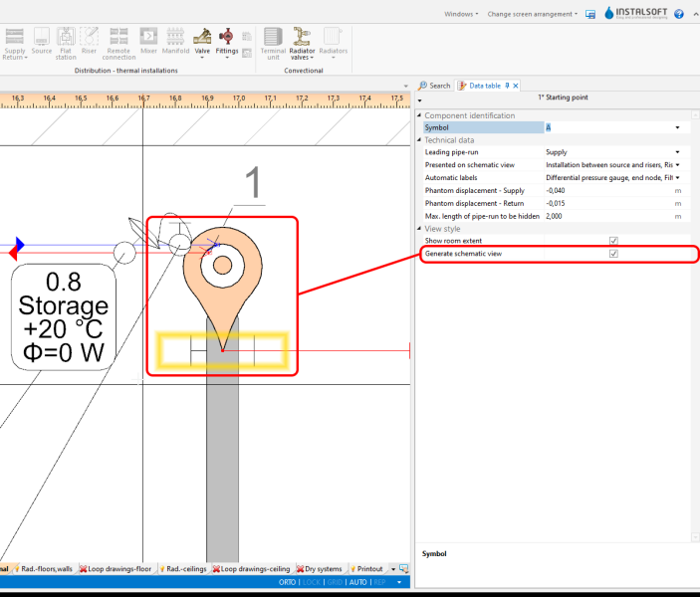This screenshot has width=700, height=597.
Task: Open the Windows dropdown menu
Action: click(461, 14)
